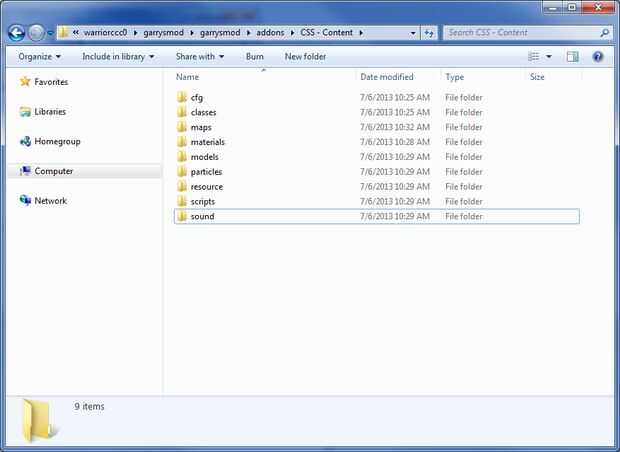This screenshot has width=620, height=452.
Task: Refresh the folder view
Action: pos(429,33)
